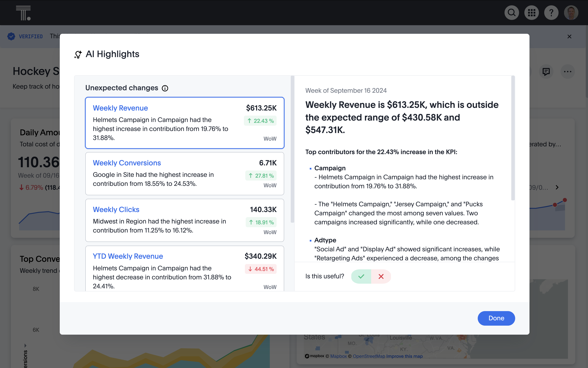
Task: Click the info icon beside Unexpected changes
Action: point(165,88)
